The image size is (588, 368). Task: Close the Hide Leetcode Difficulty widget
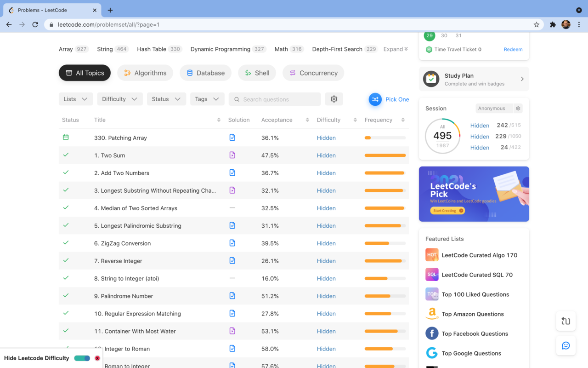(97, 358)
